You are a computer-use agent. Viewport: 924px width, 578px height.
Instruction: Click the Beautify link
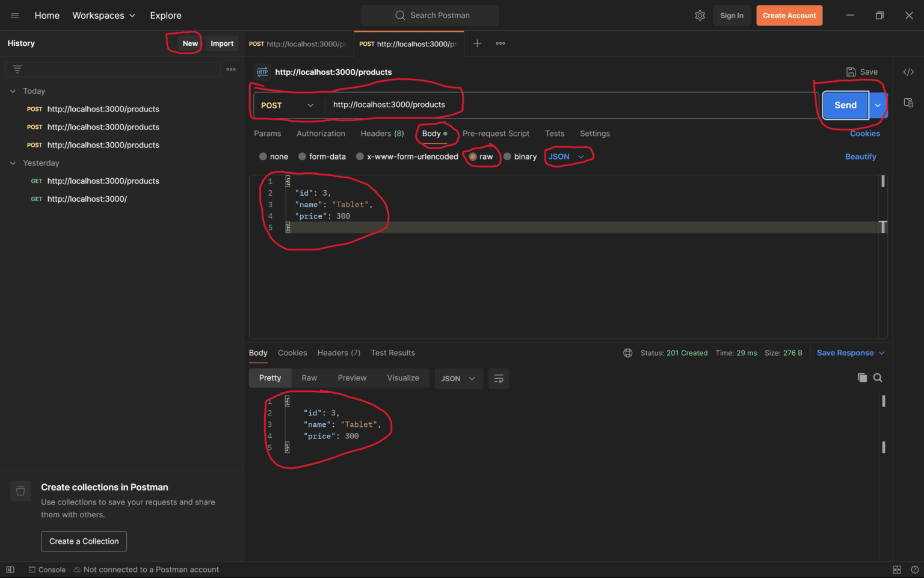tap(860, 157)
